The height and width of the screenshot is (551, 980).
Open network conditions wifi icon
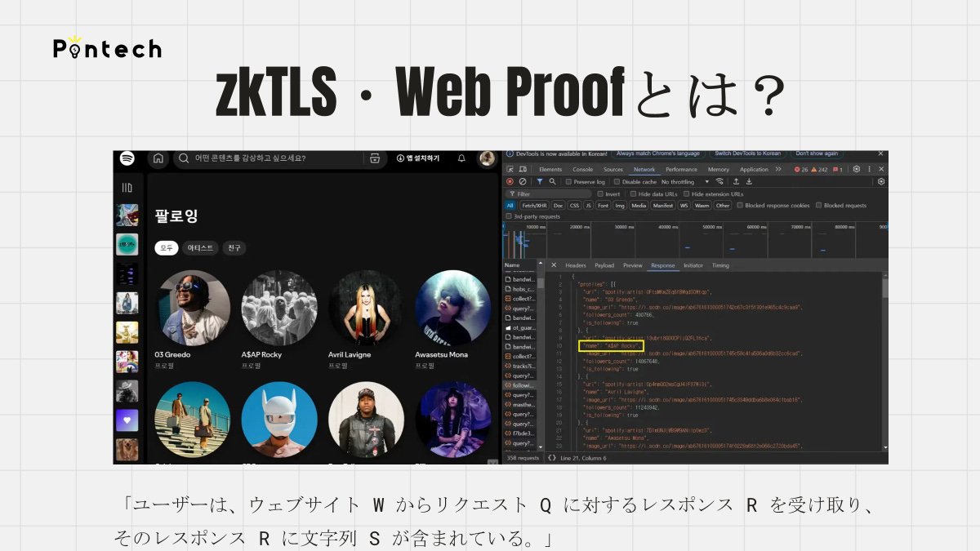point(719,181)
